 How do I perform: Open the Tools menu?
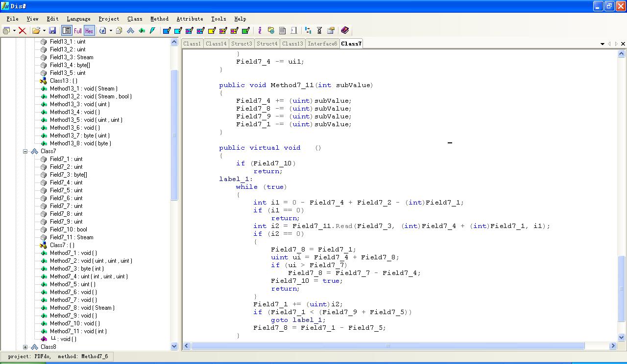click(x=218, y=19)
